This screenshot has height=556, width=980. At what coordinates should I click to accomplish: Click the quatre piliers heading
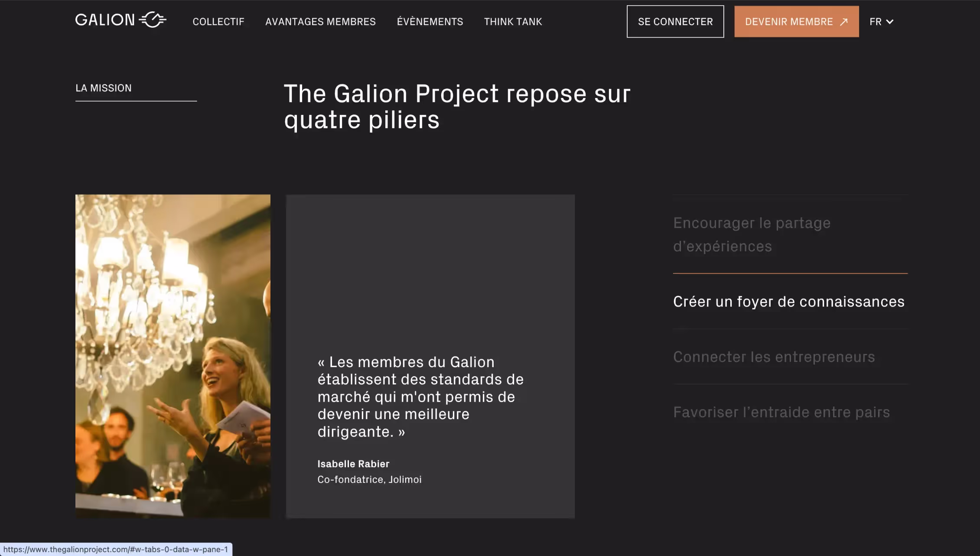point(457,107)
